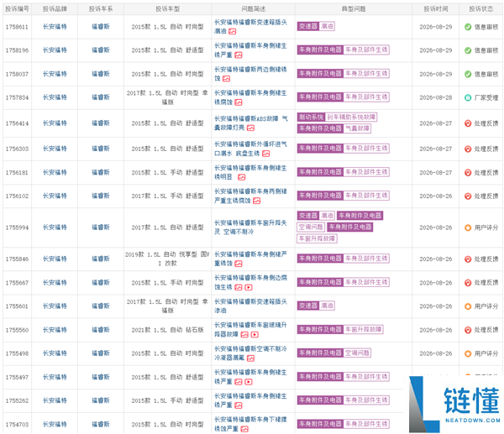
Task: Click the 投诉状态 column header
Action: click(480, 9)
